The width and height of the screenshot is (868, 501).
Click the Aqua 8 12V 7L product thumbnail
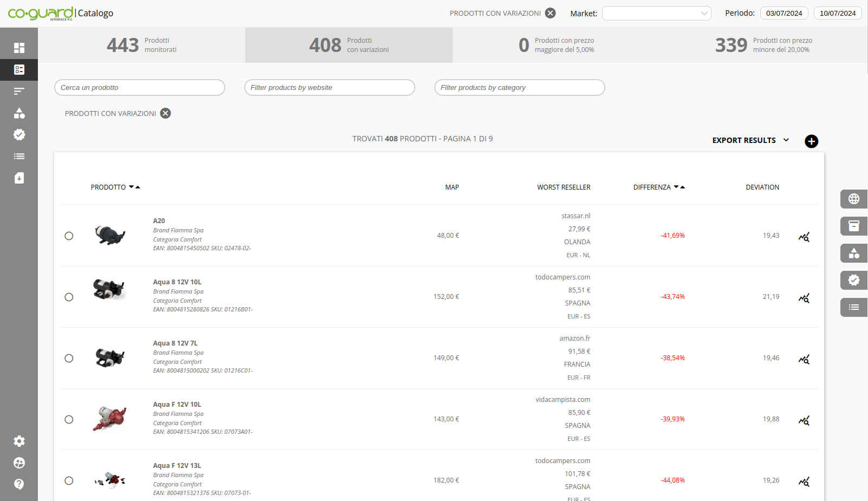[110, 357]
